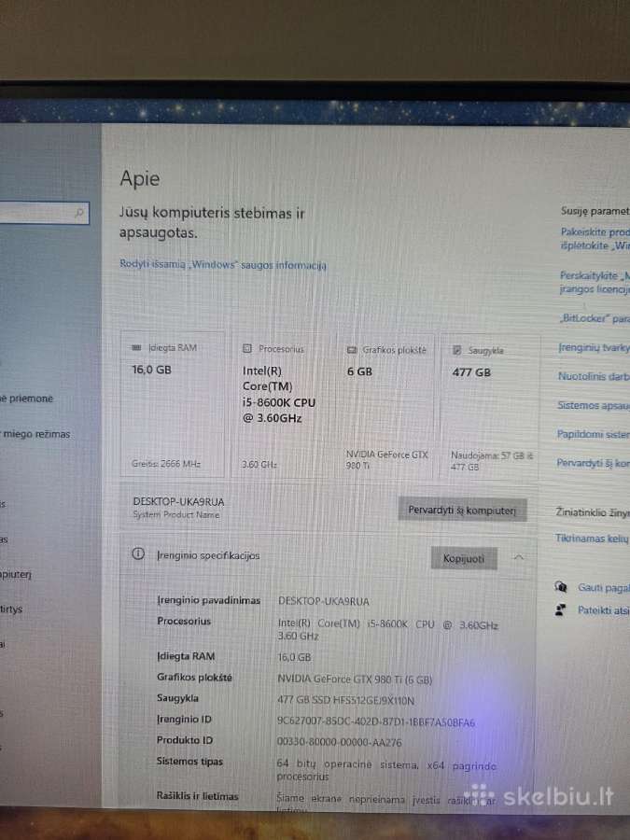Click Pateikti atsiliepimą link text

pos(604,610)
